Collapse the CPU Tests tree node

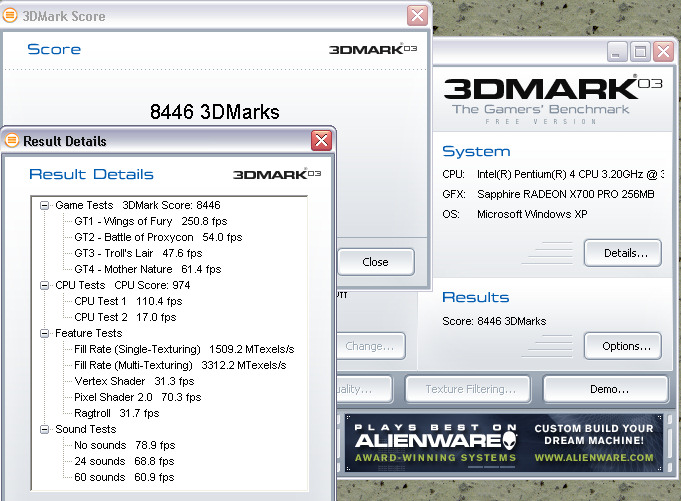pos(44,285)
